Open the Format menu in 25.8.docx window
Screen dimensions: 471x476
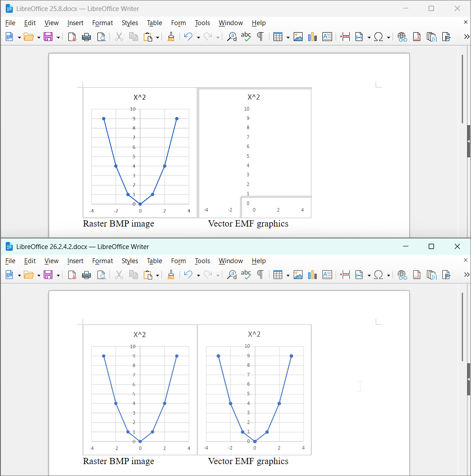tap(102, 23)
